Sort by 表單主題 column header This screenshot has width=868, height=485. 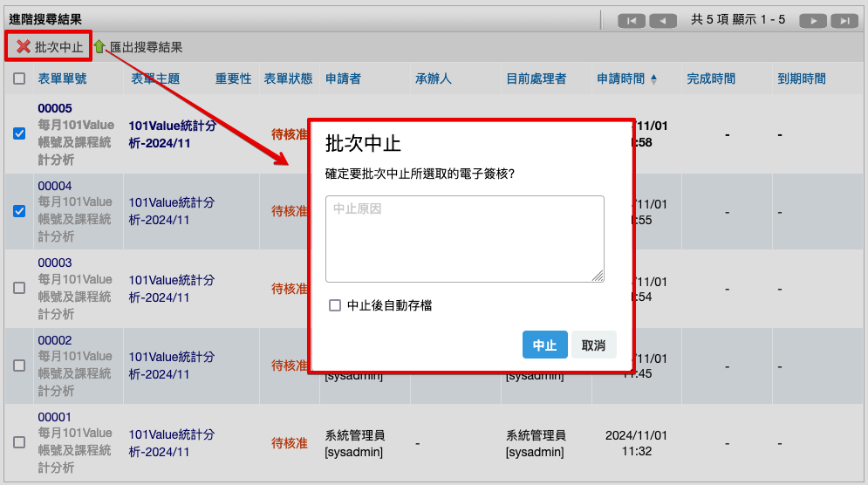coord(155,79)
